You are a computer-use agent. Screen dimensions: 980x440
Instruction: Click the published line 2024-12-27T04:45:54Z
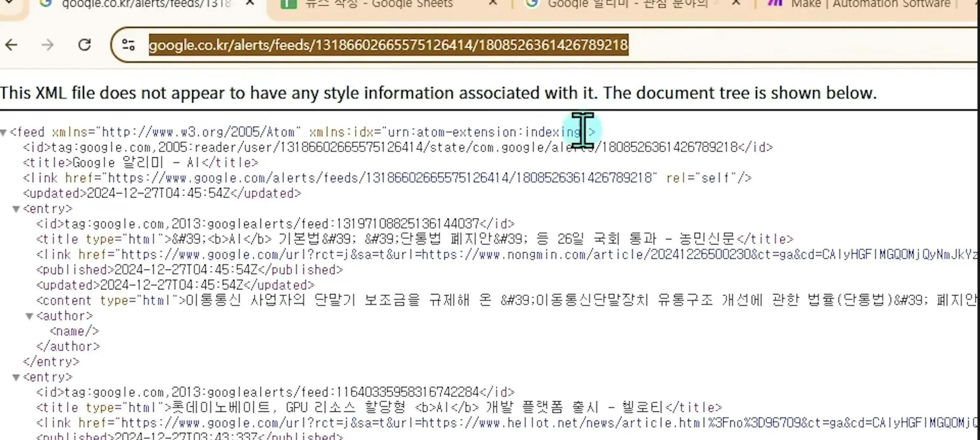coord(189,270)
